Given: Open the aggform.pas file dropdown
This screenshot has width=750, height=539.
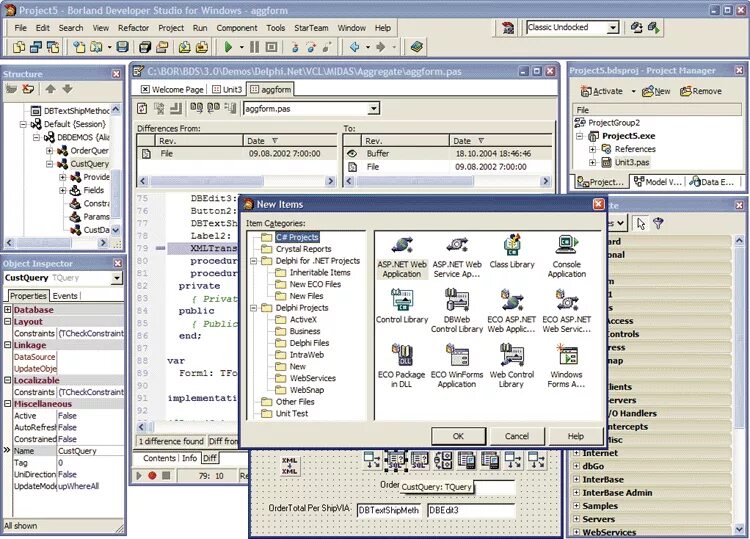Looking at the screenshot, I should point(374,109).
